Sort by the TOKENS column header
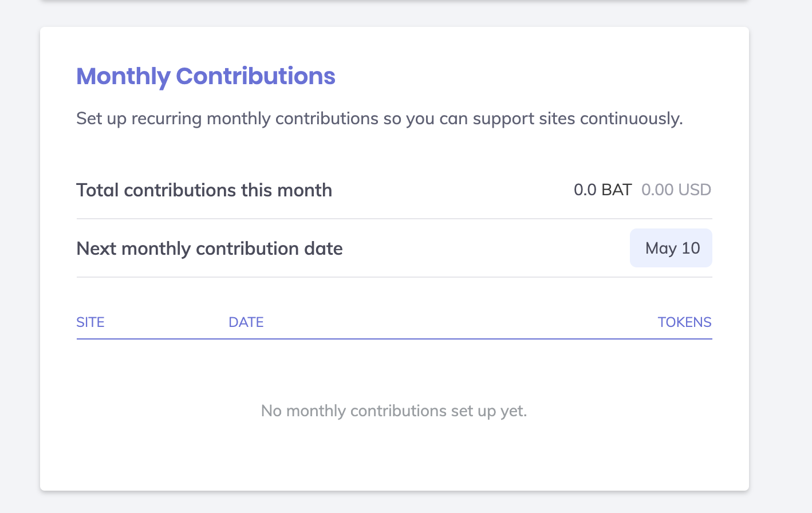The width and height of the screenshot is (812, 513). point(684,322)
